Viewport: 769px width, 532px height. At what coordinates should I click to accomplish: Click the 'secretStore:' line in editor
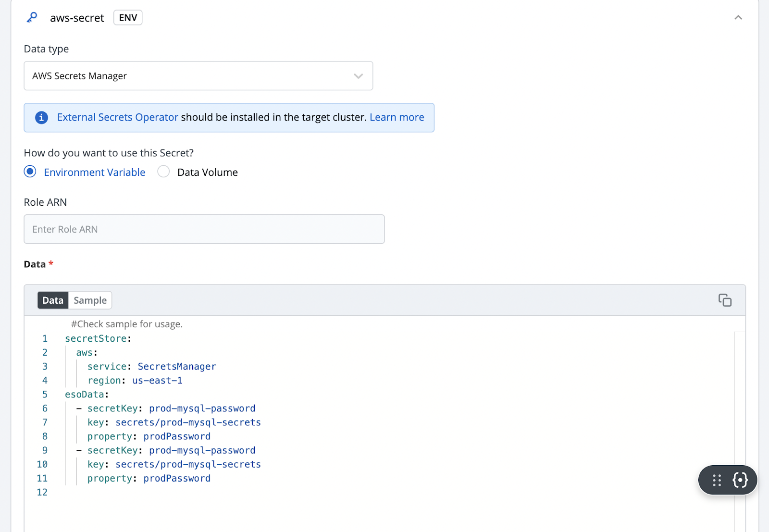click(x=98, y=338)
